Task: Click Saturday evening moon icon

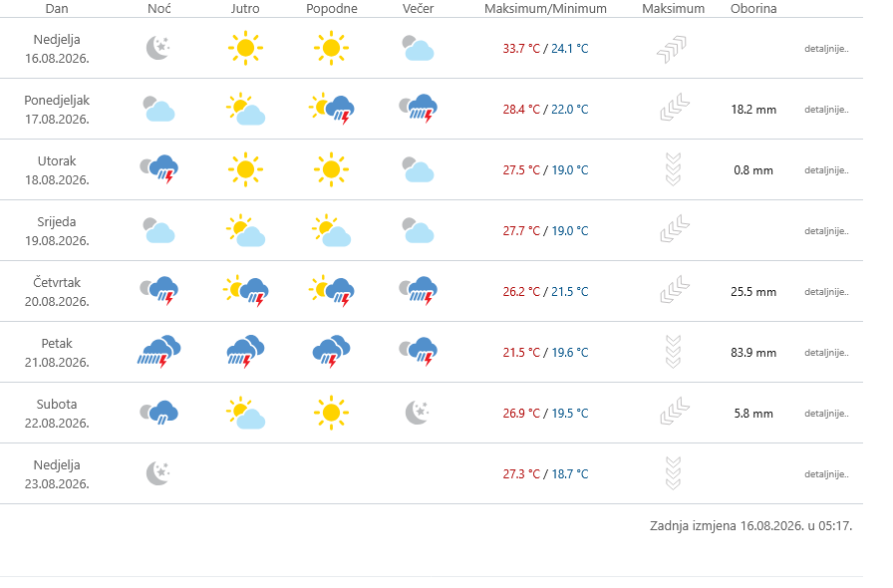Action: [418, 413]
